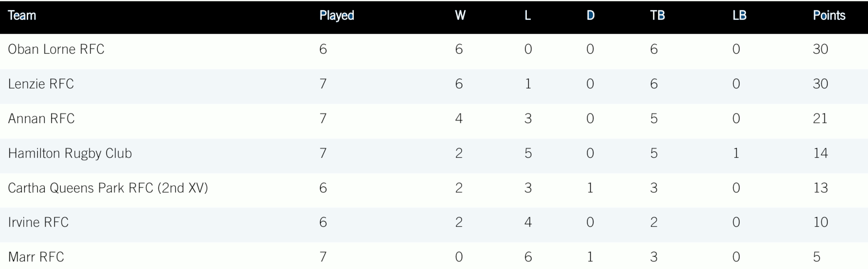The width and height of the screenshot is (868, 269).
Task: Click the Annan RFC team name
Action: 41,118
